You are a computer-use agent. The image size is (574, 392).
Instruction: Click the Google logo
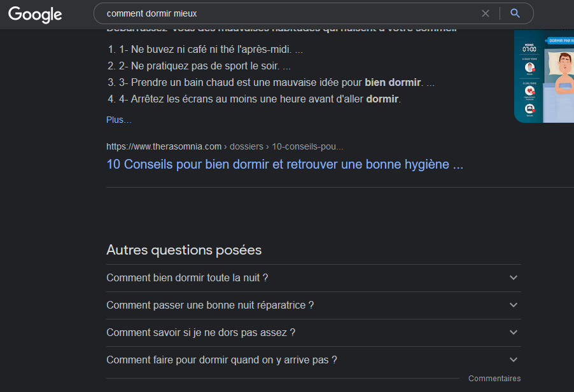tap(35, 15)
